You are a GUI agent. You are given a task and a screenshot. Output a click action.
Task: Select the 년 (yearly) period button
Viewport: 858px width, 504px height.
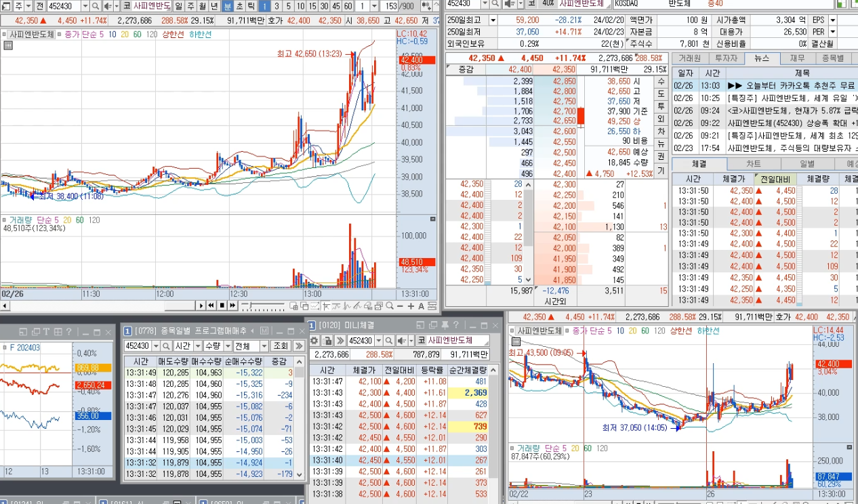tap(213, 5)
